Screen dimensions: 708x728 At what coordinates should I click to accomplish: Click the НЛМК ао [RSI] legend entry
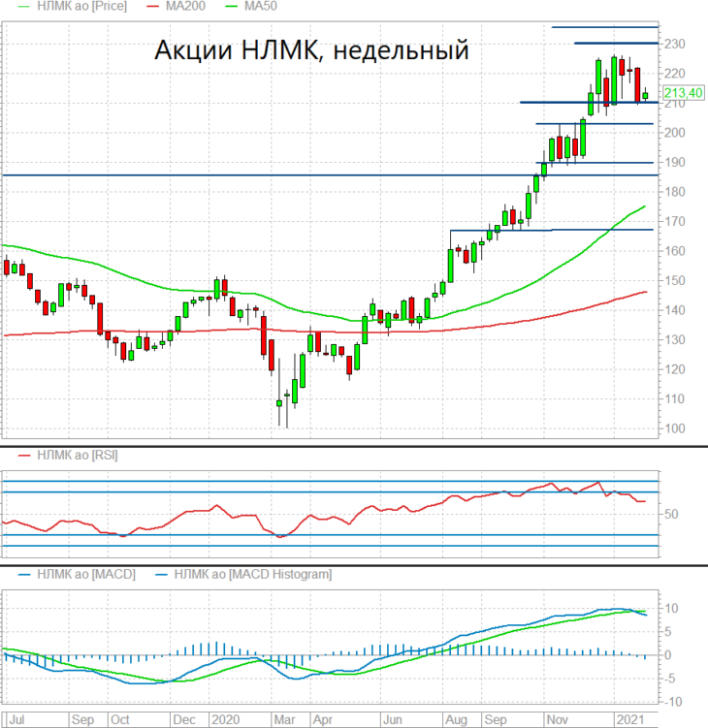click(x=68, y=455)
